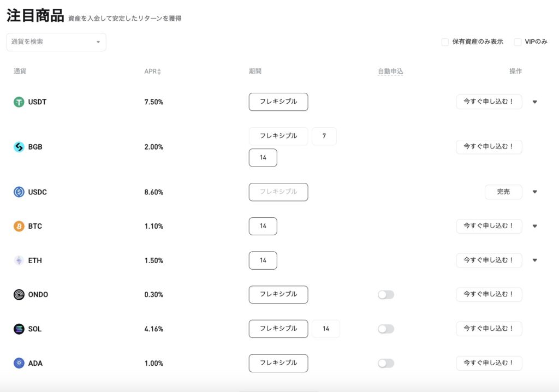This screenshot has width=559, height=392.
Task: Enable auto-subscribe toggle for ONDO
Action: [x=385, y=295]
